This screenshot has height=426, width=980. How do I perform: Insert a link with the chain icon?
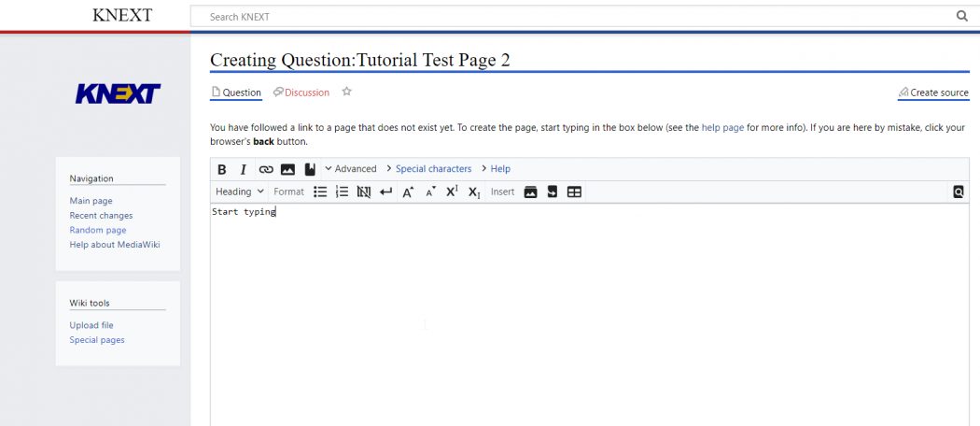point(266,169)
